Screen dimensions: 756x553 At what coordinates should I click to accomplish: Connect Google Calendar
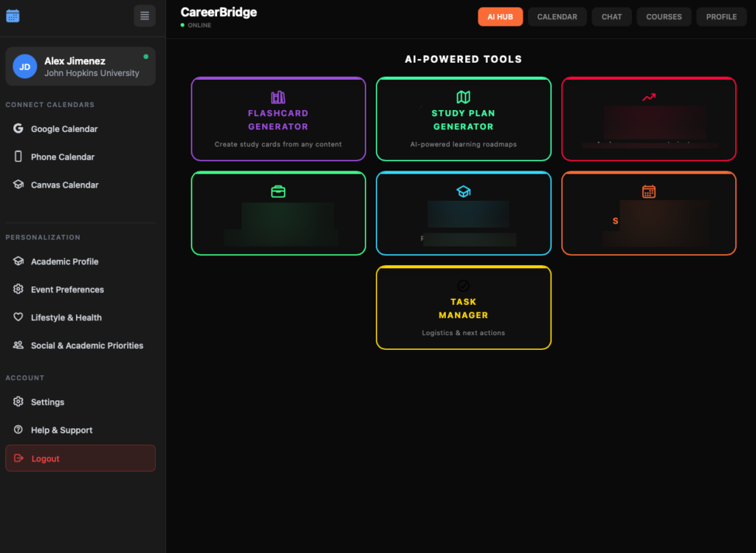click(64, 129)
